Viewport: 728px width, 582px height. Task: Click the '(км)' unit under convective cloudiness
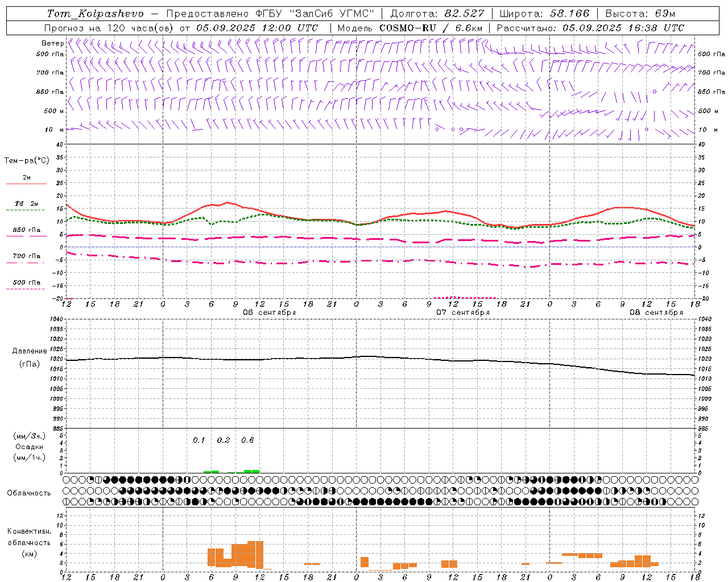click(29, 554)
